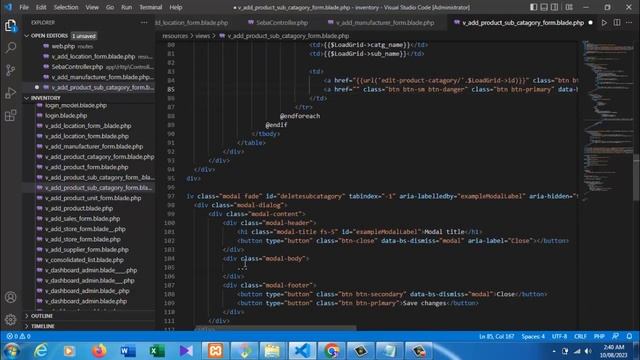Open v_add_supplier_form.blade.php in file tree
This screenshot has width=640, height=360.
(x=87, y=249)
